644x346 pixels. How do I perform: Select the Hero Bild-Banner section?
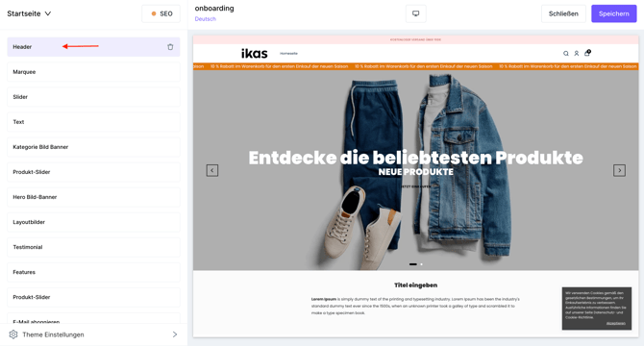(x=93, y=197)
